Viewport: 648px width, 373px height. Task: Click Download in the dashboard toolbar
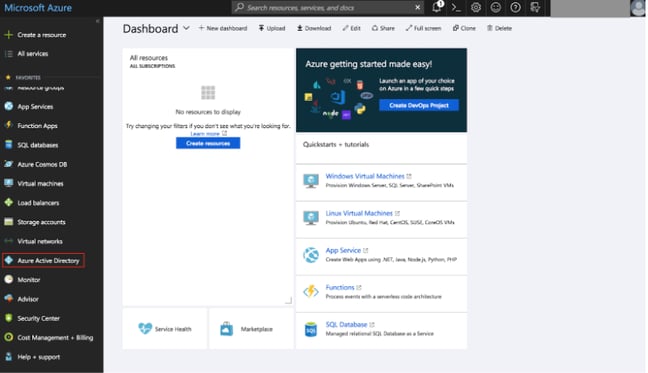[314, 28]
